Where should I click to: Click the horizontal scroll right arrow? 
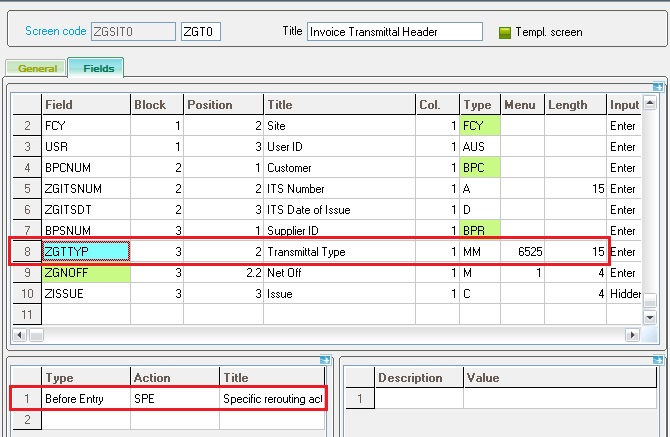[632, 335]
